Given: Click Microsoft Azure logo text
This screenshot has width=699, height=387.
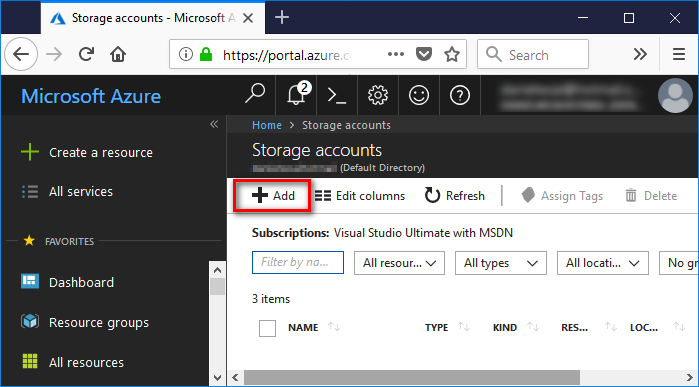Looking at the screenshot, I should coord(91,96).
